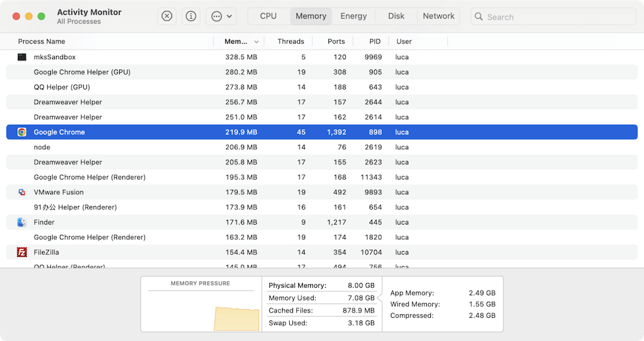Viewport: 644px width, 341px height.
Task: Click the 328.5 MB memory value
Action: pos(241,57)
